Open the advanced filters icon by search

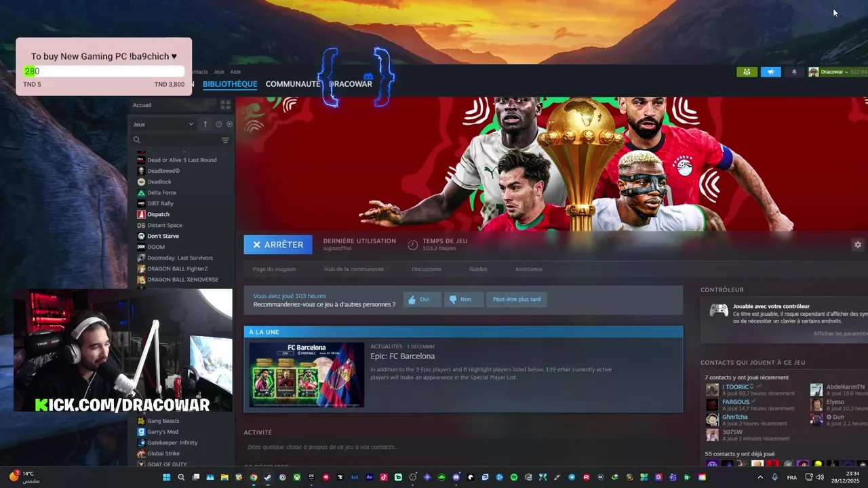point(225,140)
